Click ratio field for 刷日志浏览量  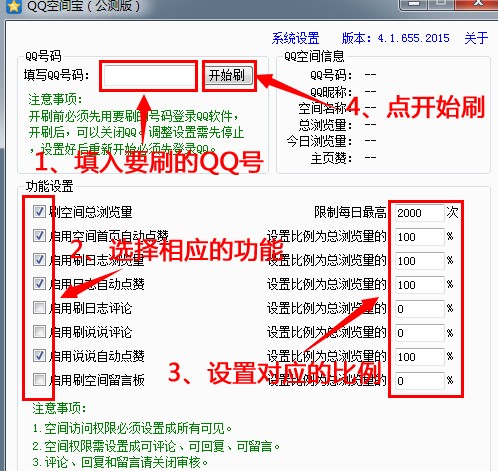coord(420,261)
